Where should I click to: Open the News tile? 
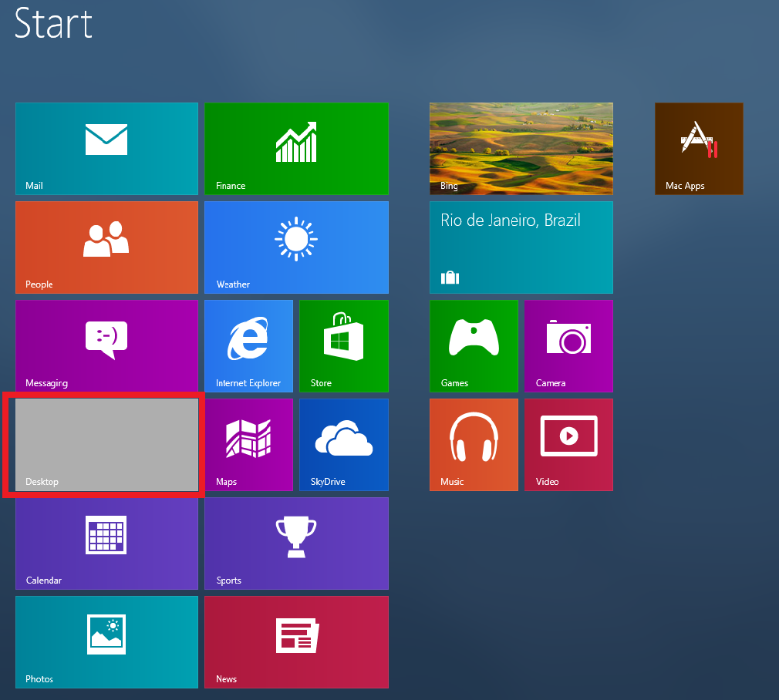[296, 642]
